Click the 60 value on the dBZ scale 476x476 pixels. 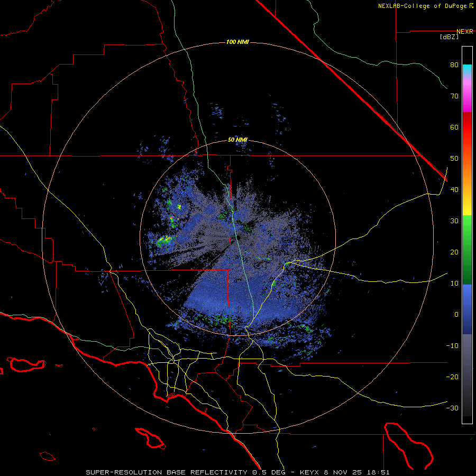454,127
